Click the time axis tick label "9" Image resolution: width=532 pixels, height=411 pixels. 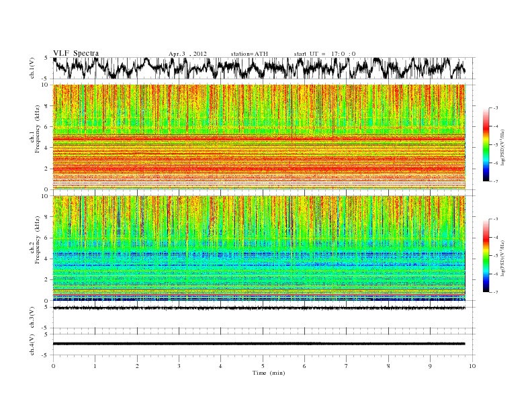(x=430, y=366)
